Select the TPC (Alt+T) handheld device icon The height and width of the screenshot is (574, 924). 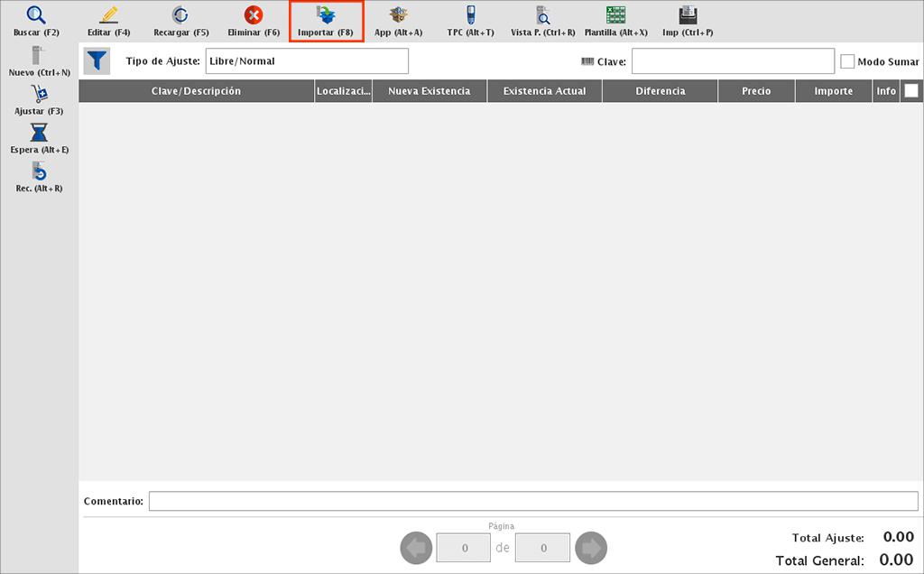coord(470,15)
